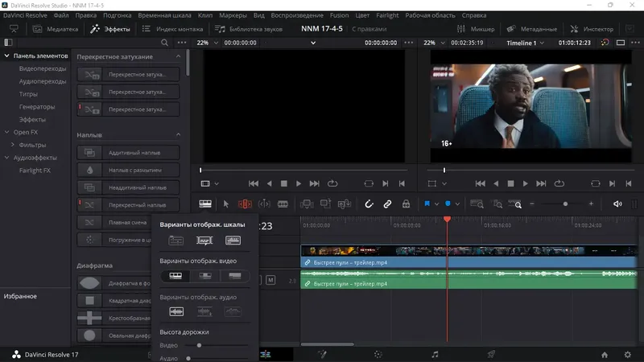The width and height of the screenshot is (644, 362).
Task: Toggle the linked selection chain icon
Action: 387,204
